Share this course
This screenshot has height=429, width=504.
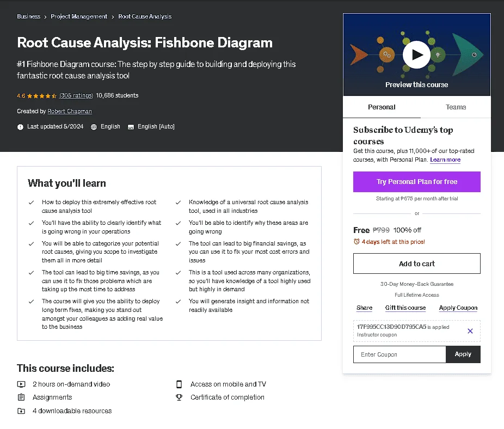[364, 308]
